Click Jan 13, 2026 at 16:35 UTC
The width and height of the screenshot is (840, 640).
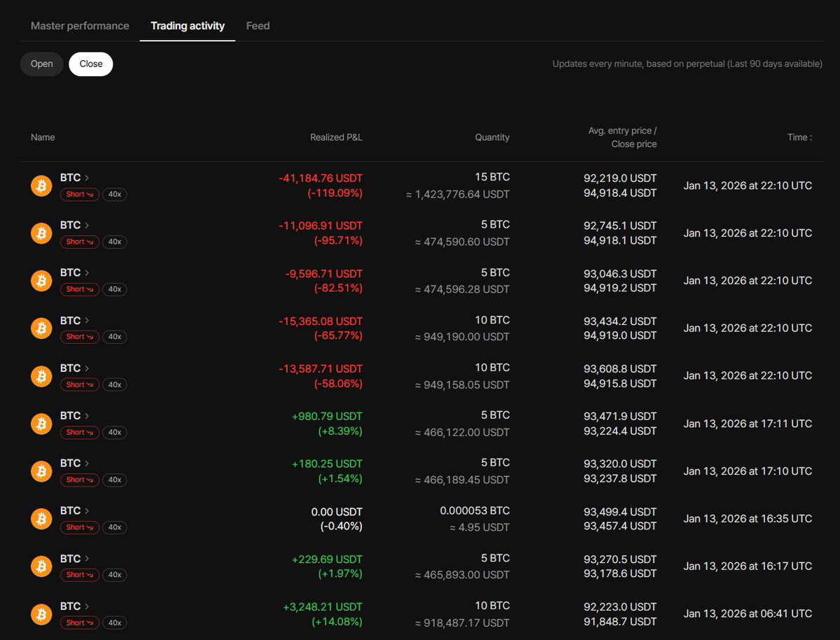[748, 519]
